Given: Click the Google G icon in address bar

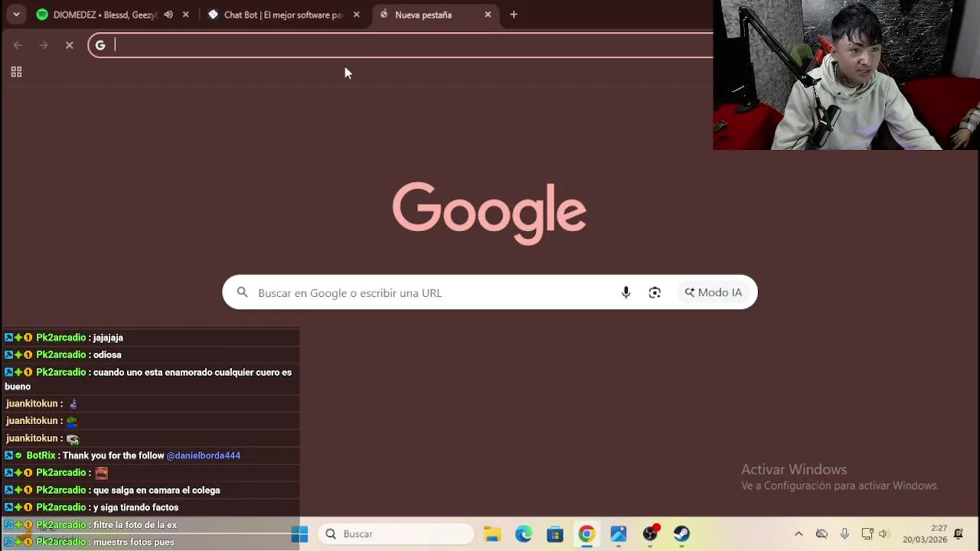Looking at the screenshot, I should pos(100,45).
